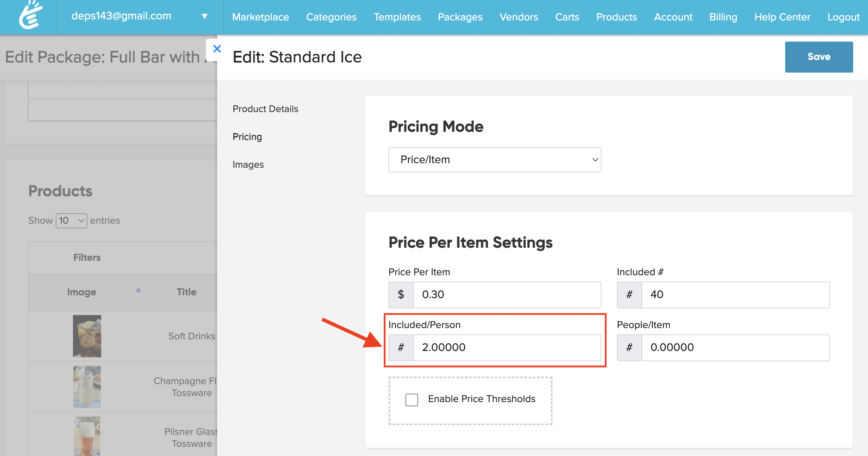Go to the Packages menu item
The height and width of the screenshot is (456, 868).
tap(460, 17)
